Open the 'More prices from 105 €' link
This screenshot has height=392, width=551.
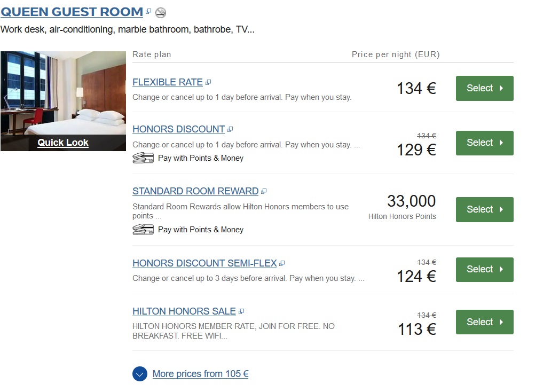tap(200, 374)
